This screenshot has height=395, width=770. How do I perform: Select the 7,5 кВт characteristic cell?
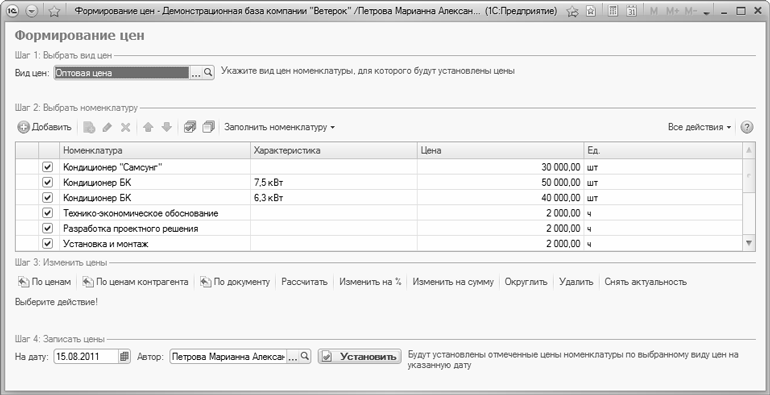click(334, 183)
